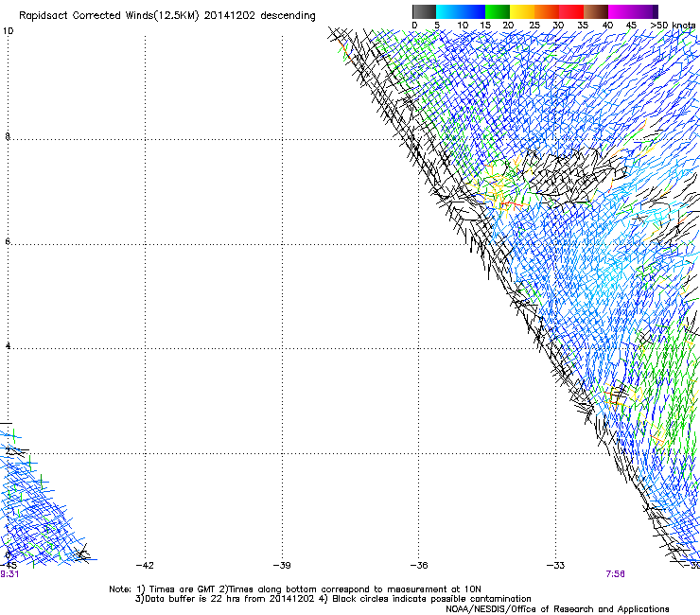Click the cyan 5-10 knots legend color

[448, 11]
